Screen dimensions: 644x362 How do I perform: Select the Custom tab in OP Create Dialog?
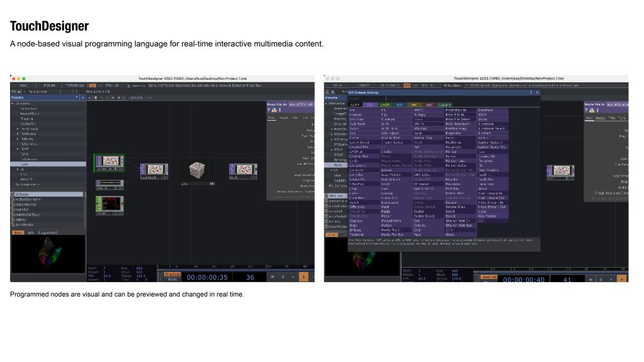point(445,105)
